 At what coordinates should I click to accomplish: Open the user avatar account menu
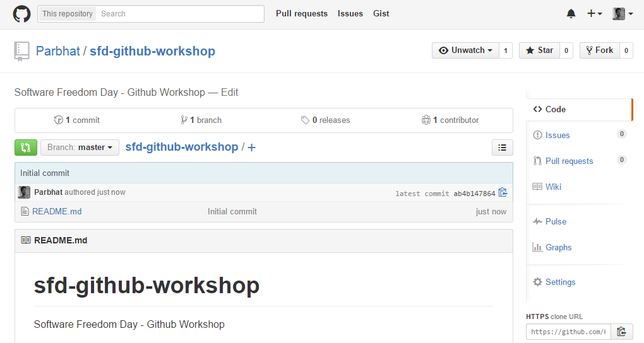[x=623, y=13]
